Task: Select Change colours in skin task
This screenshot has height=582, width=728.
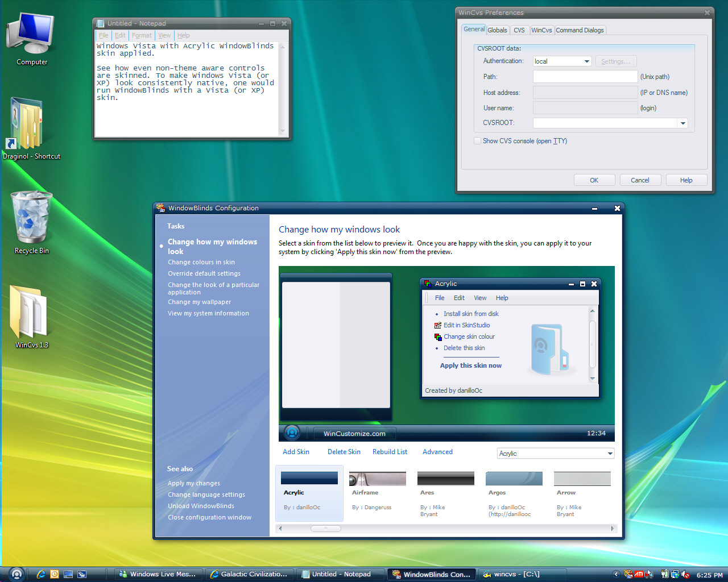Action: [201, 262]
